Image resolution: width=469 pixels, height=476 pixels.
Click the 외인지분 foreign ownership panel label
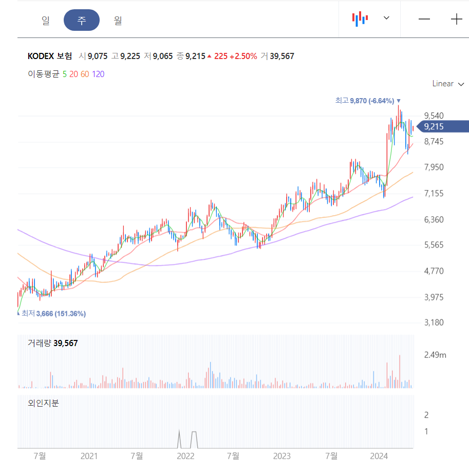(x=43, y=403)
